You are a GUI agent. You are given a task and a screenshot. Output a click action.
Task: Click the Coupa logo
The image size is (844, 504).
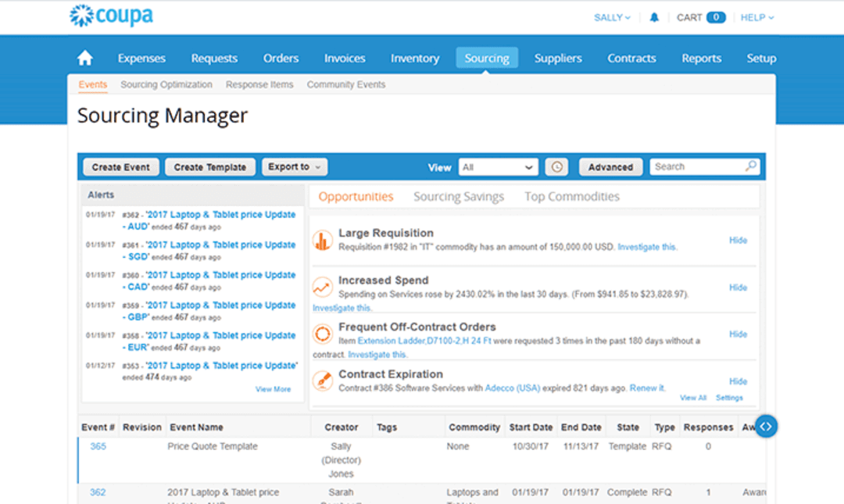[x=109, y=16]
